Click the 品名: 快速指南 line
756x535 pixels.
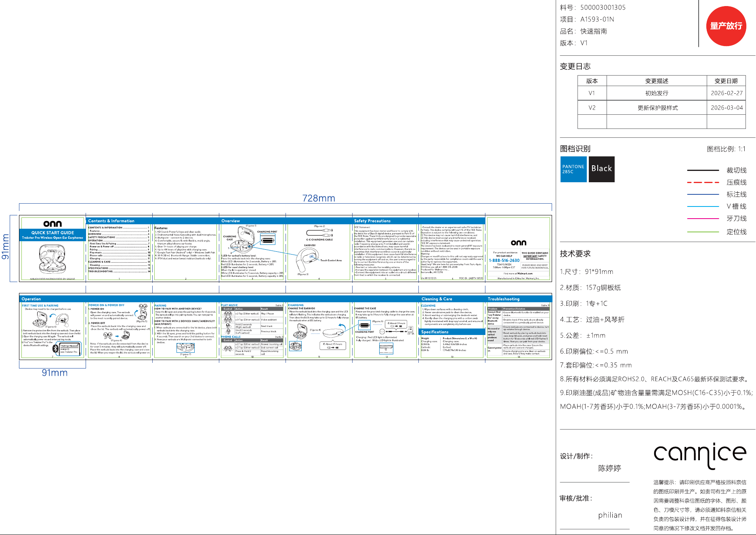[584, 31]
